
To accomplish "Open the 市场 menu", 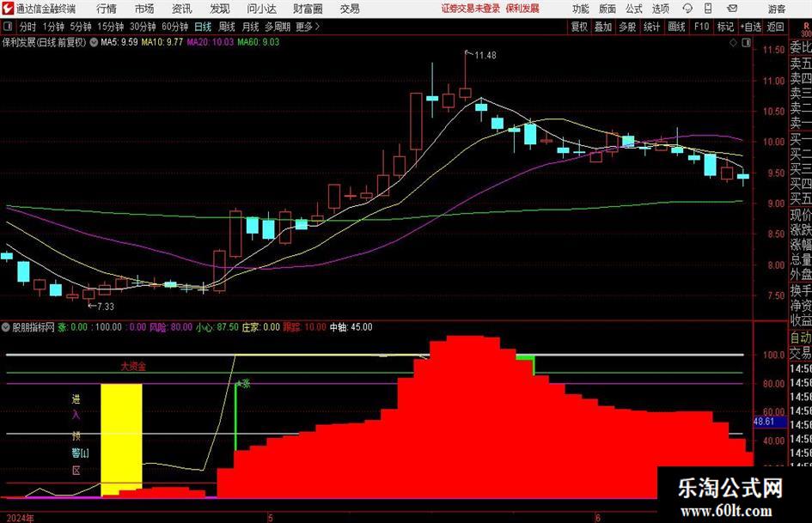I will 144,9.
